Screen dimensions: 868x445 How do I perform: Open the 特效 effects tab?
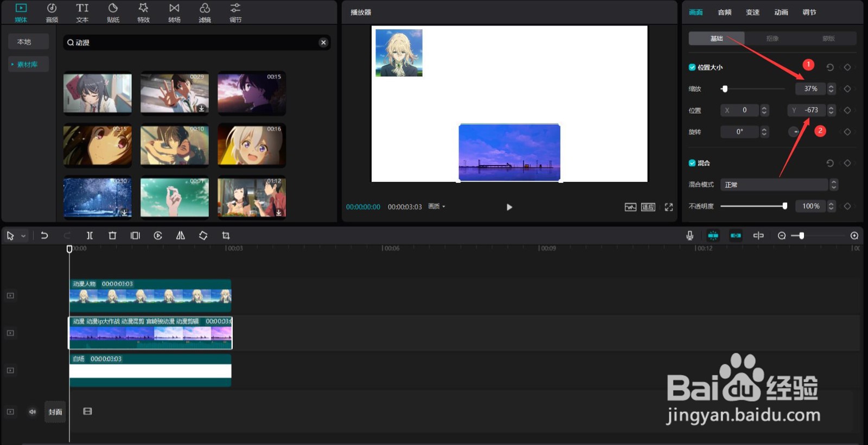tap(143, 12)
